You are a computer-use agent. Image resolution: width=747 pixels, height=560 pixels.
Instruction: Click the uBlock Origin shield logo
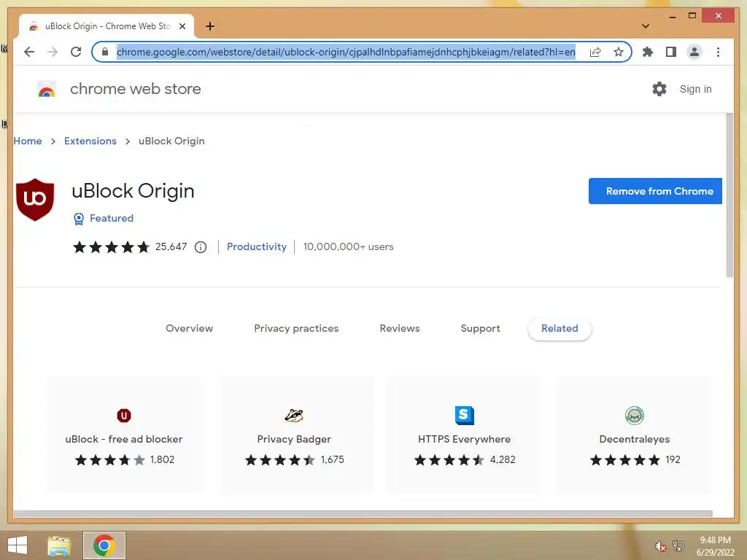click(x=35, y=200)
